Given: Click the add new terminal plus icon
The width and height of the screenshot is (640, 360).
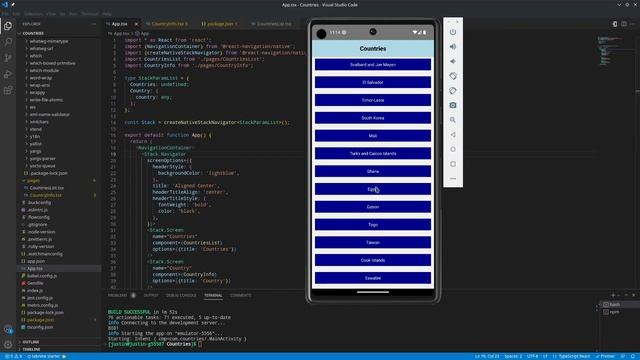Looking at the screenshot, I should point(613,295).
